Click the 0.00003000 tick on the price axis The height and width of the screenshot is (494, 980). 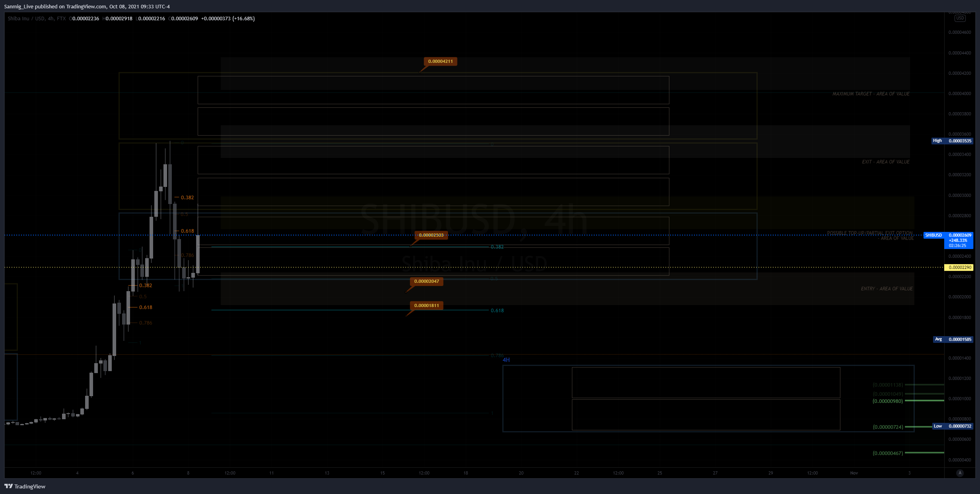pyautogui.click(x=959, y=195)
